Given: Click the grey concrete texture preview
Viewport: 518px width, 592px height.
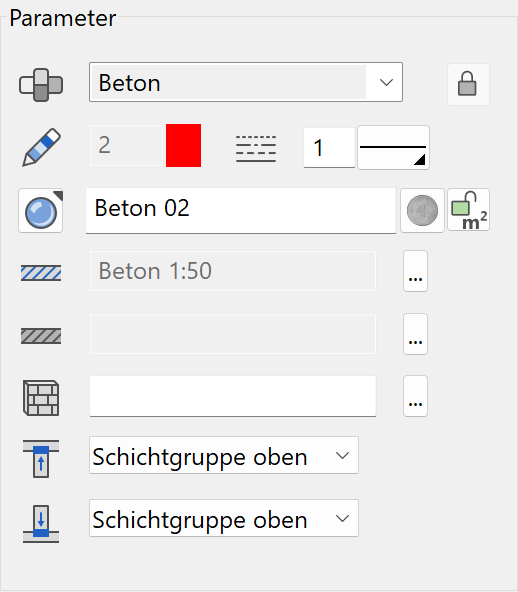Looking at the screenshot, I should click(422, 211).
